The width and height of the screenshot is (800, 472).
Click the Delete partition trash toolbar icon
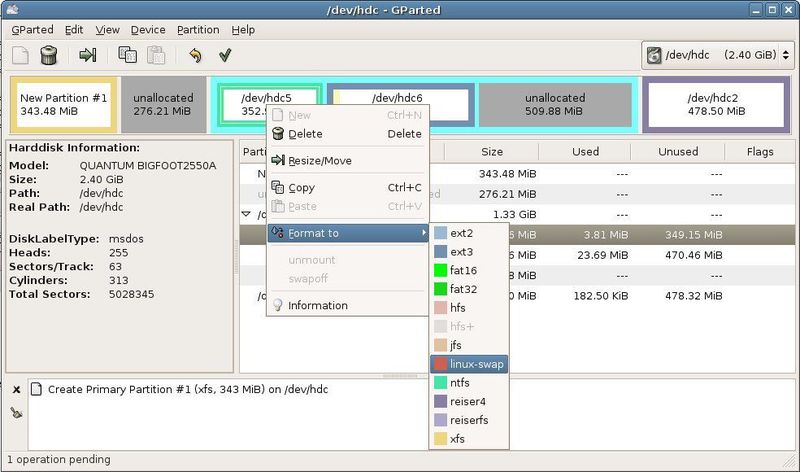click(x=49, y=55)
